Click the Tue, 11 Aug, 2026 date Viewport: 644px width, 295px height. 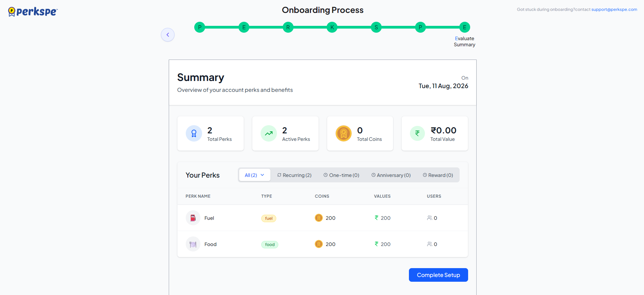point(443,86)
